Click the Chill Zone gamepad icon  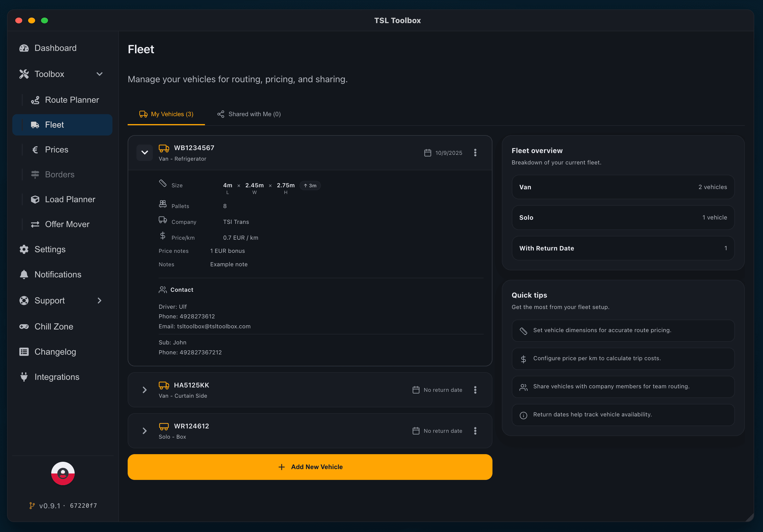(x=24, y=327)
